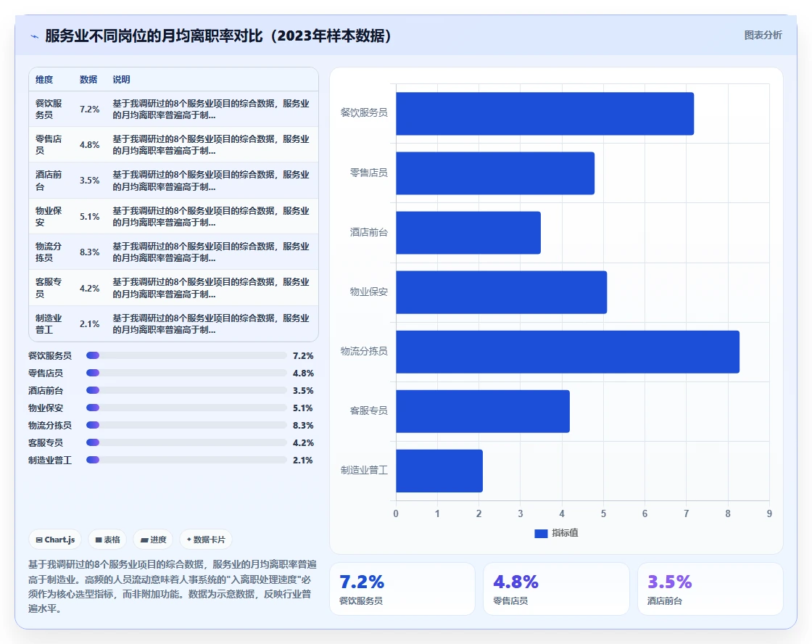
Task: Click the 7.2% cell in the table
Action: pyautogui.click(x=89, y=109)
